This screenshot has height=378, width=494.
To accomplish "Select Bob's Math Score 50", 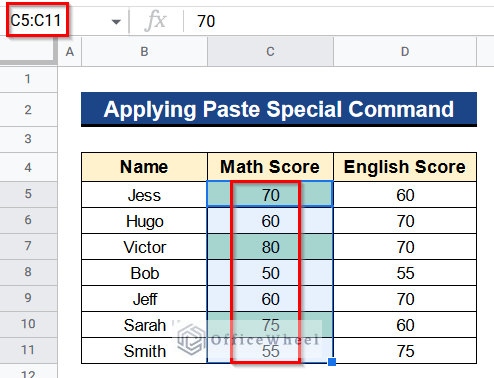I will pos(270,273).
